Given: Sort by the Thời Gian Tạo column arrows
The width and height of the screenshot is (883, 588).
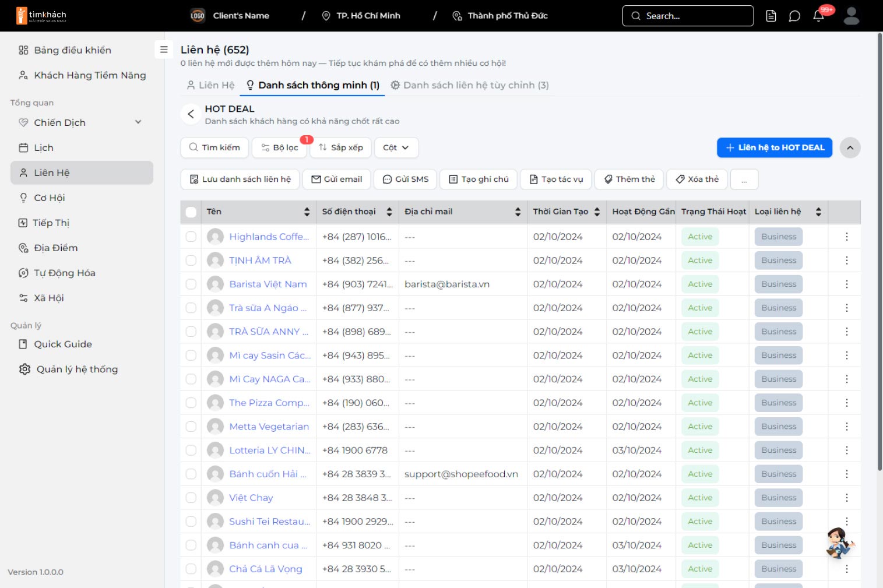Looking at the screenshot, I should [x=597, y=212].
